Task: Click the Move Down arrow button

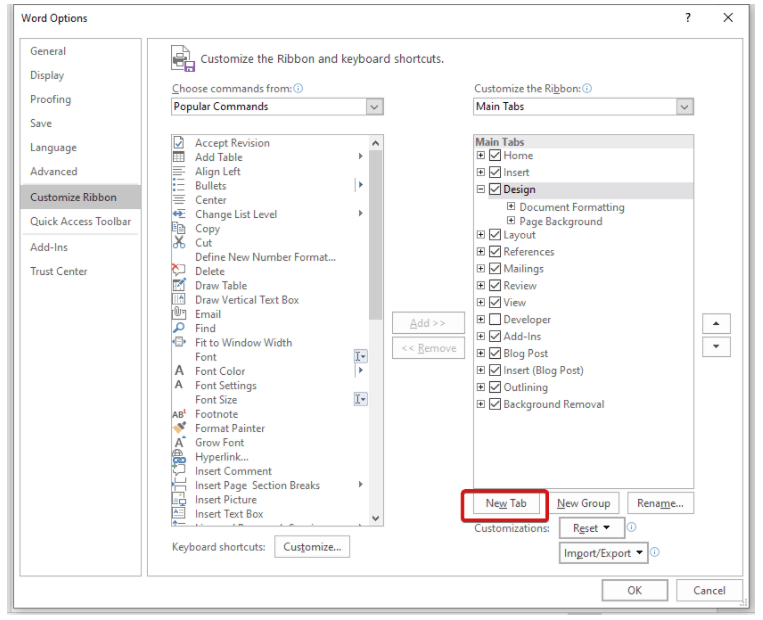Action: pos(716,346)
